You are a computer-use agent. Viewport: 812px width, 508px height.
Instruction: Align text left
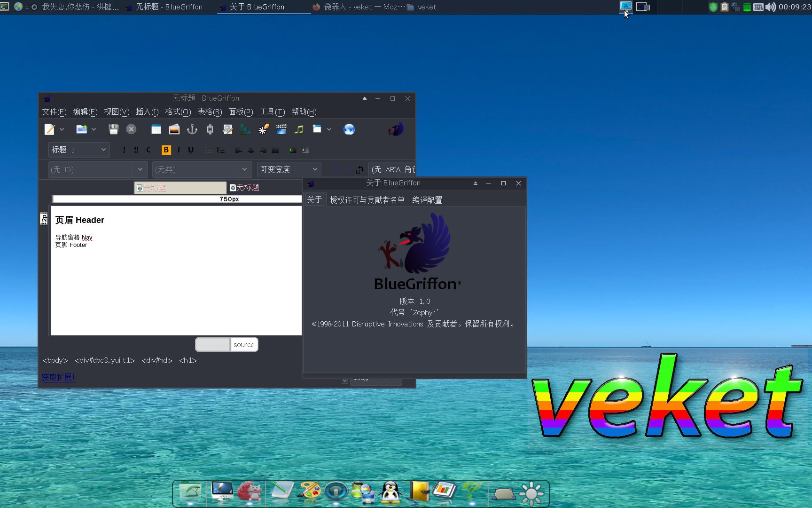tap(238, 150)
